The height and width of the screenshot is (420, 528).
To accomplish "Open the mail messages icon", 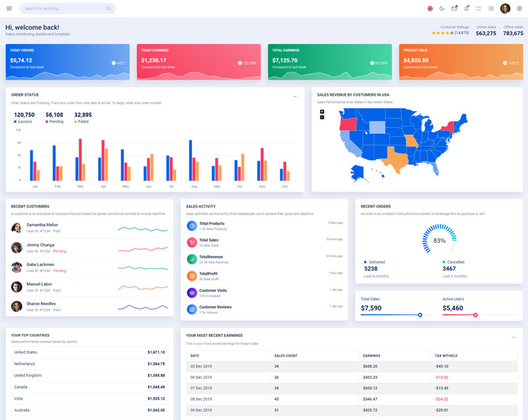I will pyautogui.click(x=454, y=9).
